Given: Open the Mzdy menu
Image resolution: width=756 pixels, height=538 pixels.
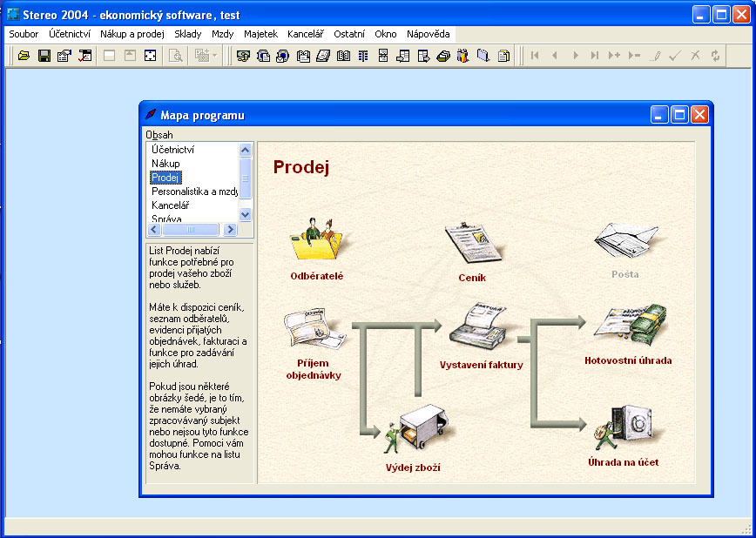Looking at the screenshot, I should (x=222, y=34).
